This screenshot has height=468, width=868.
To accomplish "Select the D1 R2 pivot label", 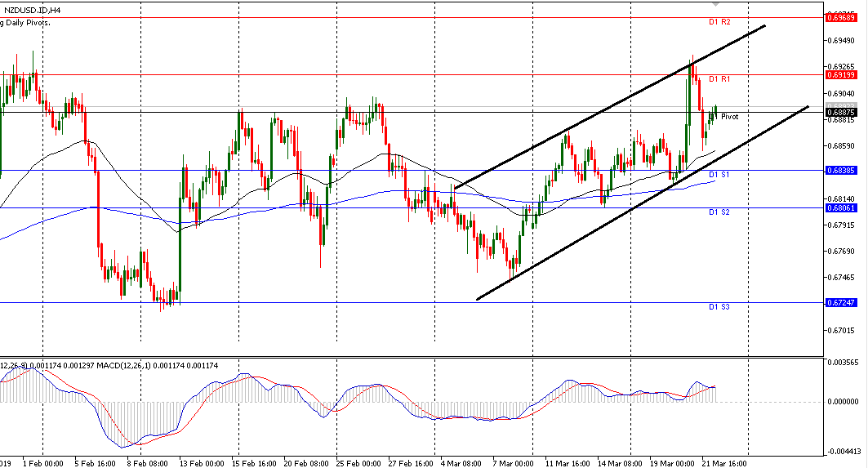I will (x=719, y=22).
